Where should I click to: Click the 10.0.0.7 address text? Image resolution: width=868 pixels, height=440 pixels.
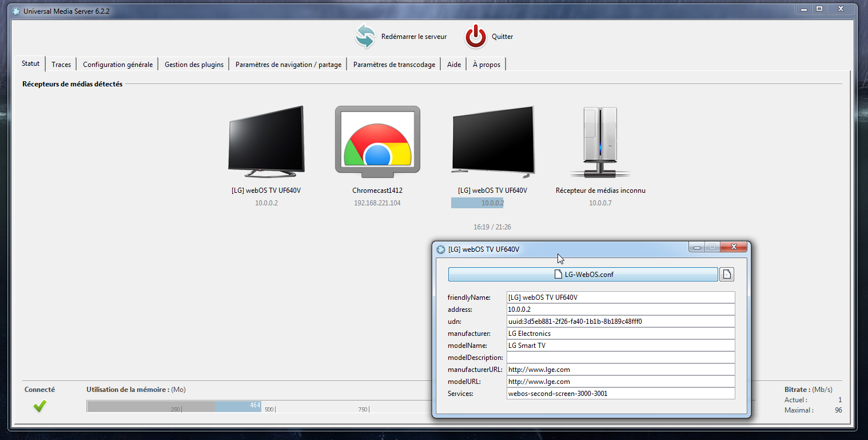600,203
